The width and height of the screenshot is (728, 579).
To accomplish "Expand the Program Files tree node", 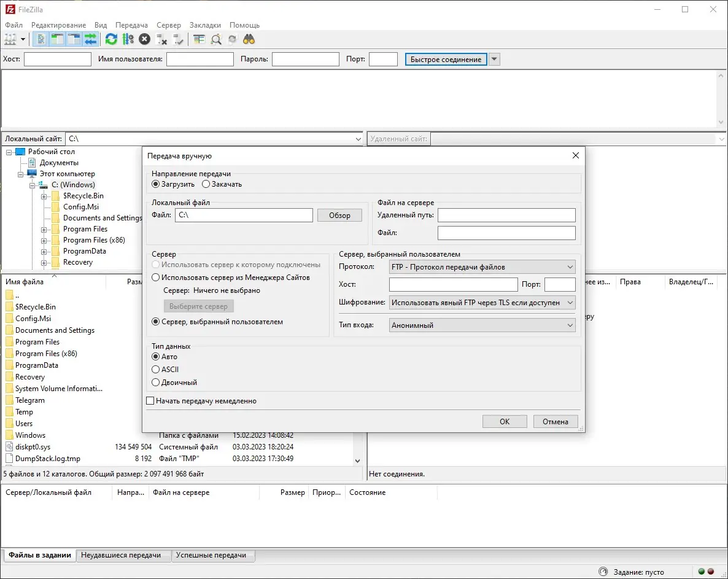I will point(44,230).
